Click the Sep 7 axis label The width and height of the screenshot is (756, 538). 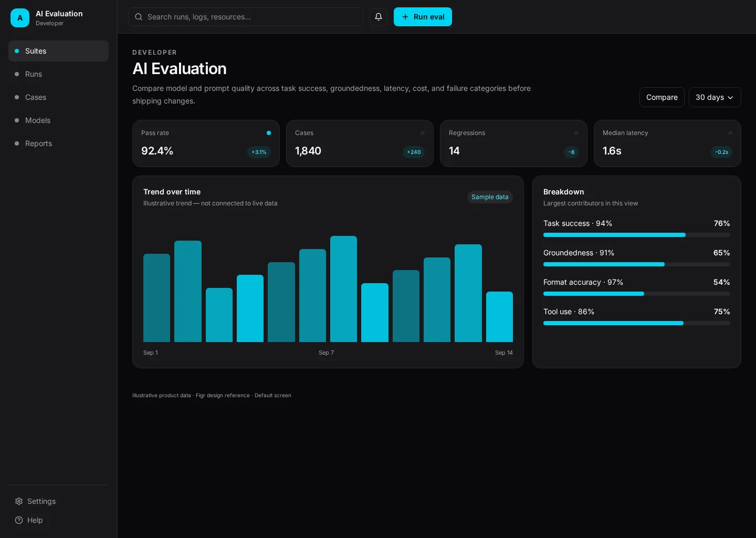[x=326, y=353]
